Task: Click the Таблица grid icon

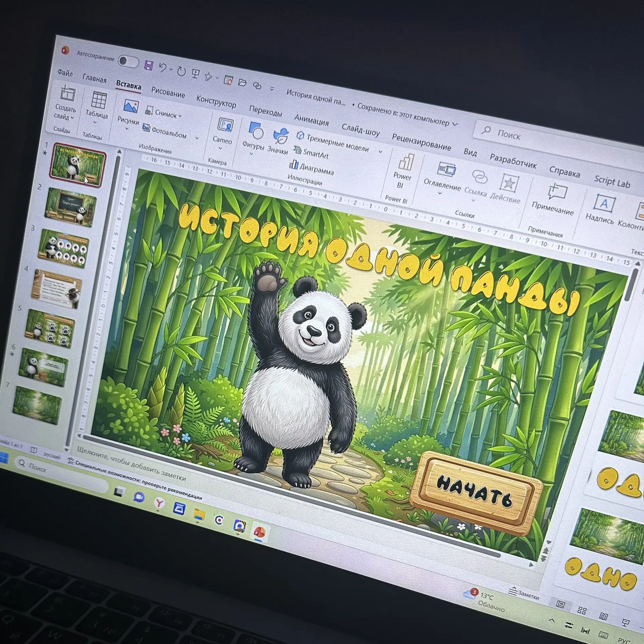Action: (99, 100)
